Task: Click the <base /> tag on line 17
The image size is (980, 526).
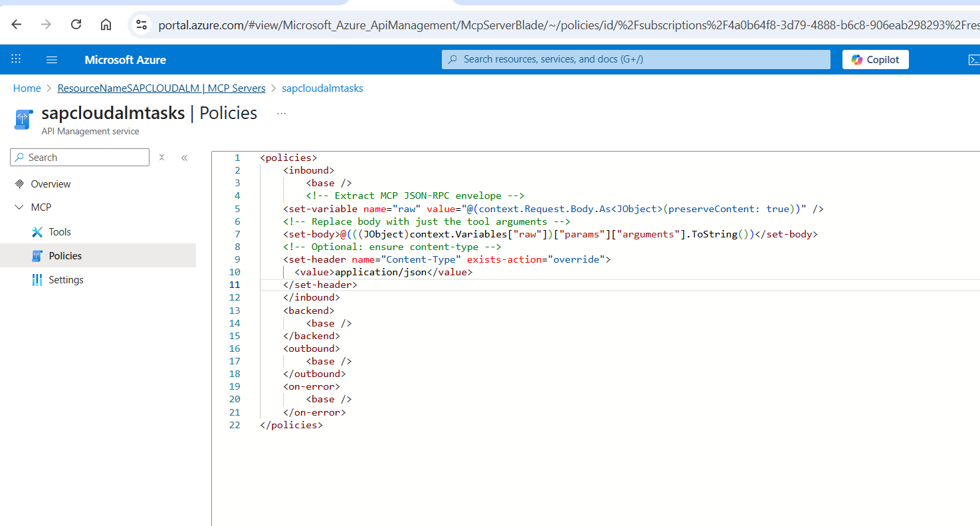Action: 329,361
